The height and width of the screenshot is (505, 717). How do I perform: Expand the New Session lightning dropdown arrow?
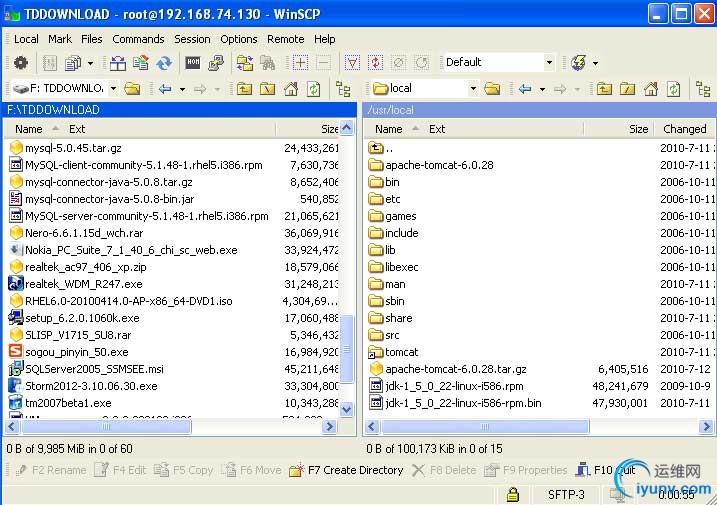(x=595, y=63)
